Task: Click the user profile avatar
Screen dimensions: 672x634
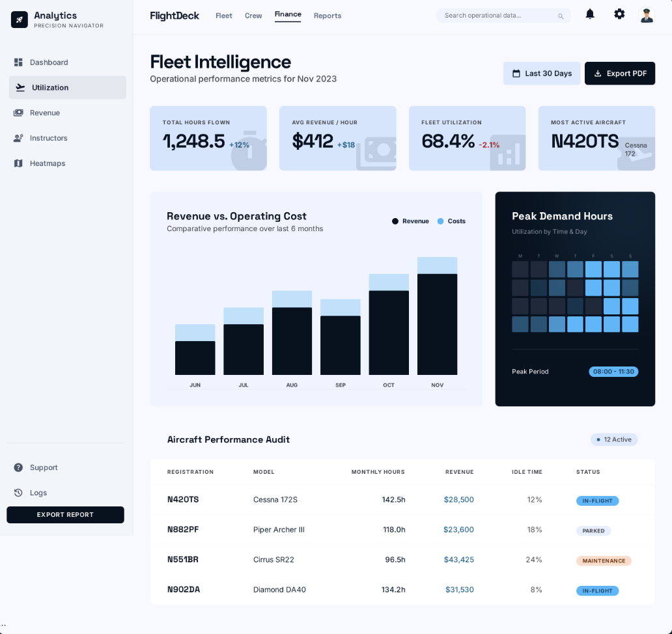Action: [x=647, y=14]
